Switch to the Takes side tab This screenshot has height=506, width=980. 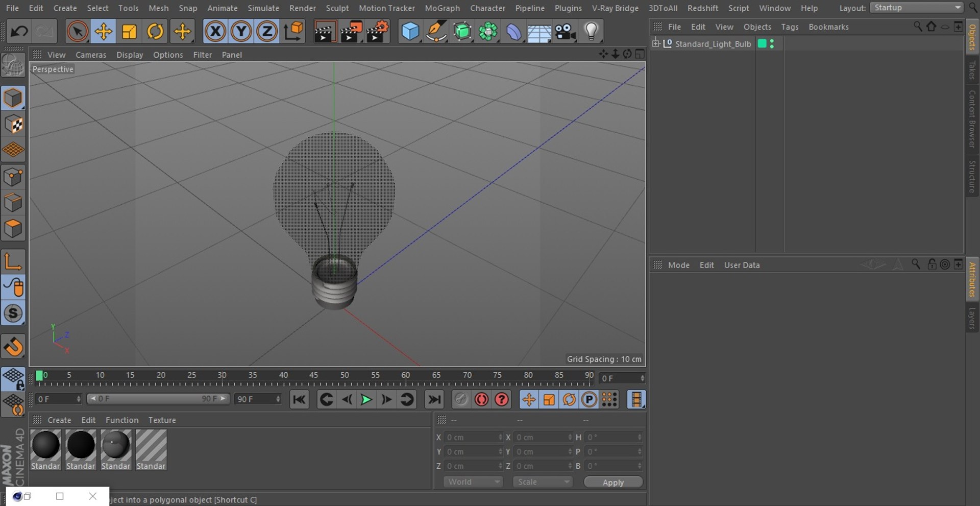pos(972,70)
